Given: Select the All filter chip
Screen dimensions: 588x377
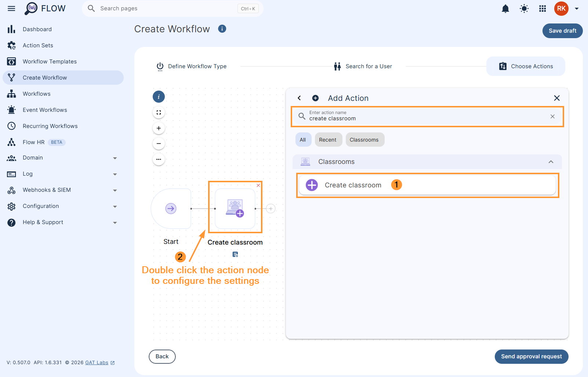Looking at the screenshot, I should 303,140.
